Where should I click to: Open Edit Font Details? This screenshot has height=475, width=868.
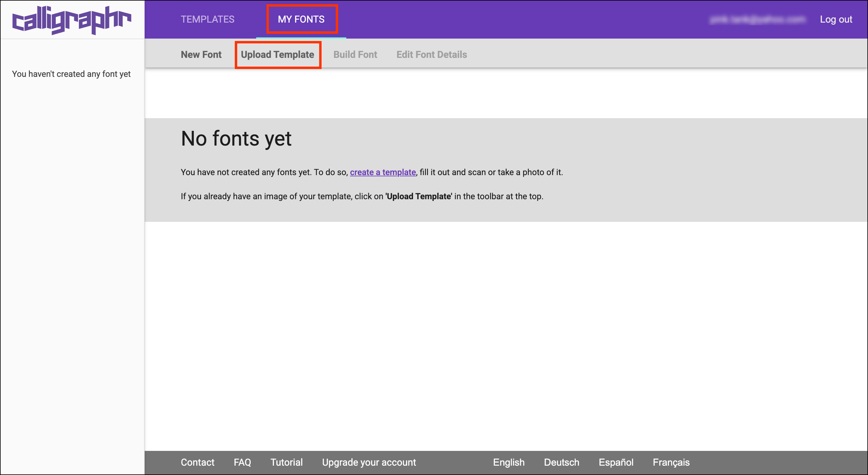[x=431, y=55]
